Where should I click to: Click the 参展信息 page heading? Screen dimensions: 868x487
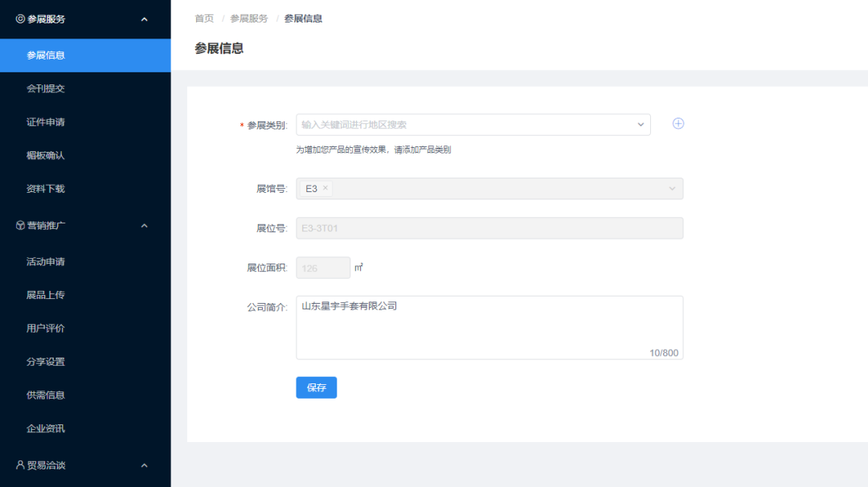[x=219, y=48]
